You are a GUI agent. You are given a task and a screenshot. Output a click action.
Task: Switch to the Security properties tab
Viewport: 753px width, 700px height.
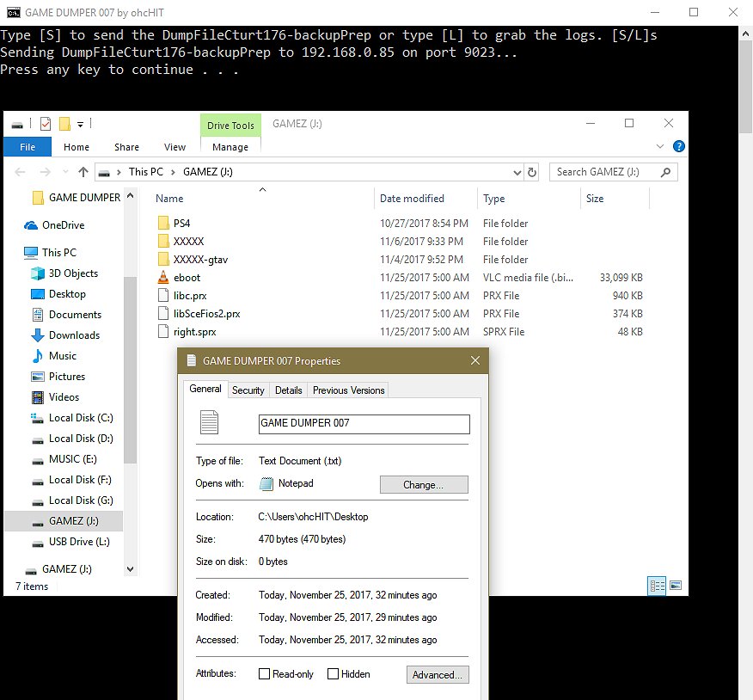tap(248, 390)
